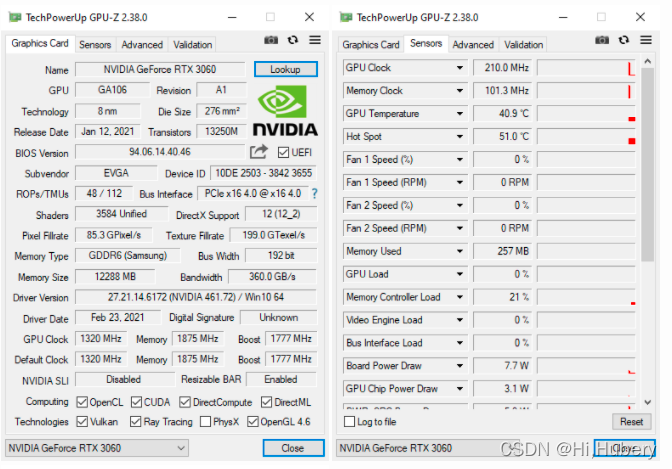672x469 pixels.
Task: Toggle PhysX checkbox
Action: tap(206, 422)
